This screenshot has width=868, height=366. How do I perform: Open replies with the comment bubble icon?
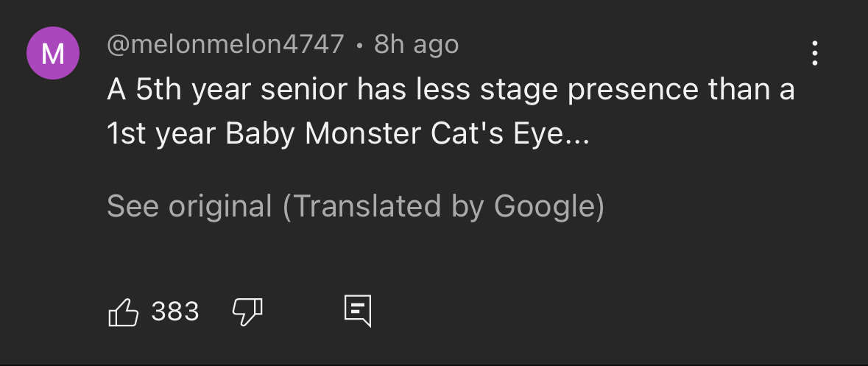point(358,312)
